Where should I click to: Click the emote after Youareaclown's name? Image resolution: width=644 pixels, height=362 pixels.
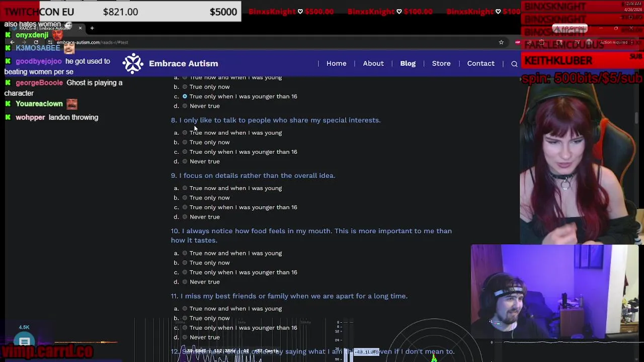71,104
